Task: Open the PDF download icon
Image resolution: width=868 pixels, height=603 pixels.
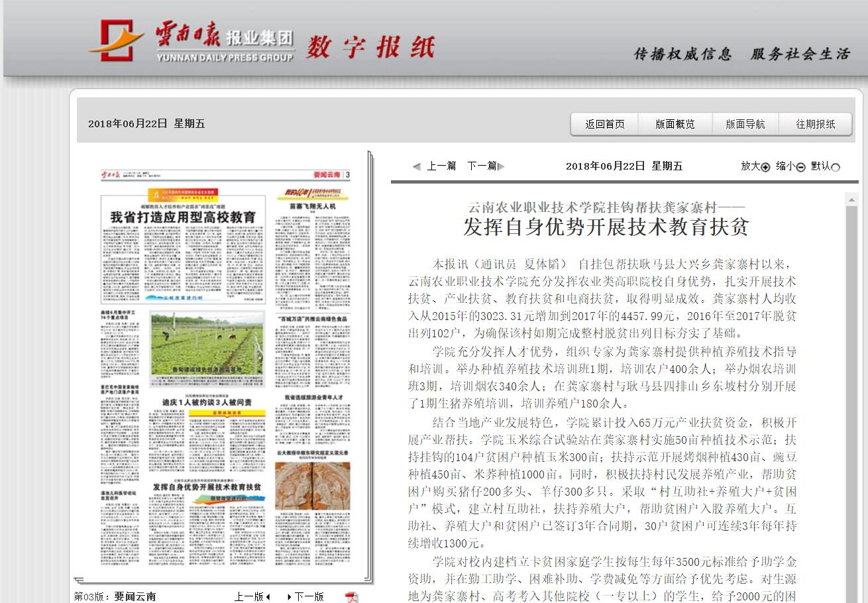Action: pyautogui.click(x=351, y=597)
